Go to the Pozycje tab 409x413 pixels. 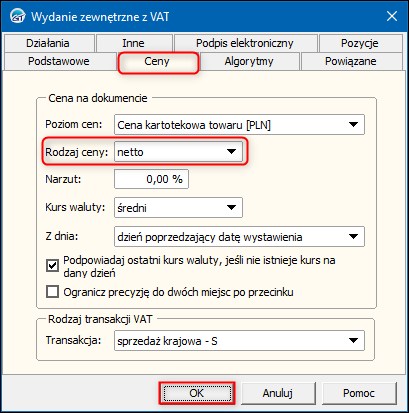pyautogui.click(x=360, y=43)
